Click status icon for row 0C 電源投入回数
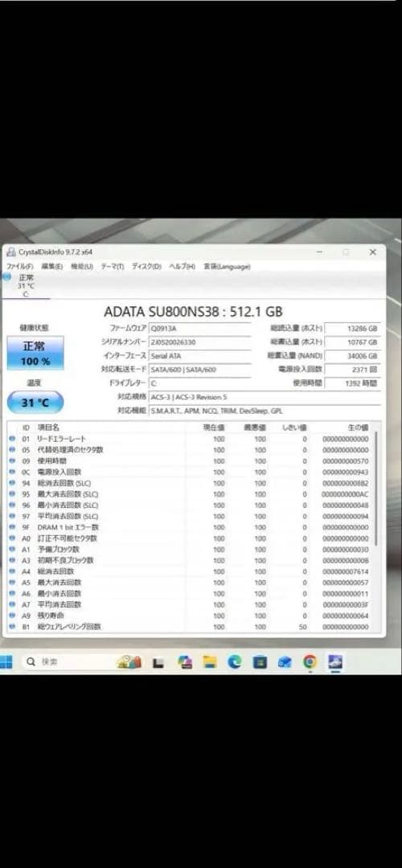This screenshot has width=402, height=868. 13,473
